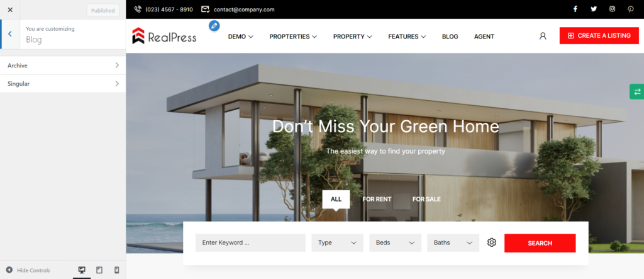Expand the Singular chevron arrow
The image size is (644, 279).
117,84
